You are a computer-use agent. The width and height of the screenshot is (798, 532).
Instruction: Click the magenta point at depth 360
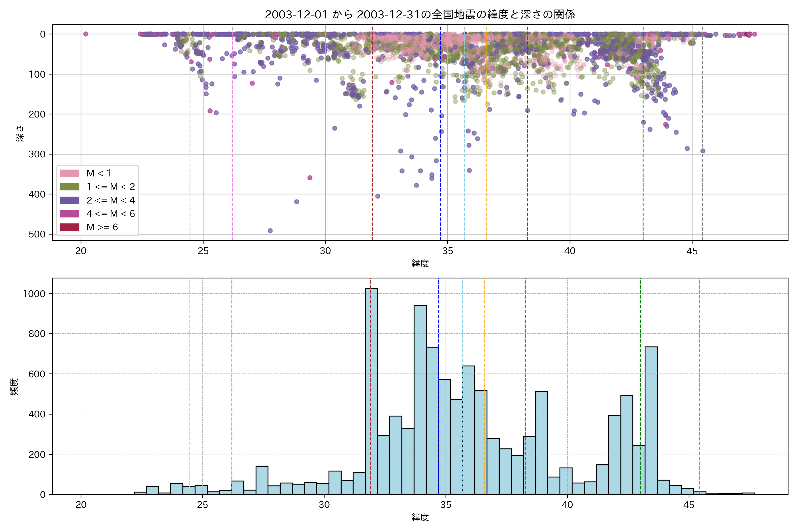(310, 178)
